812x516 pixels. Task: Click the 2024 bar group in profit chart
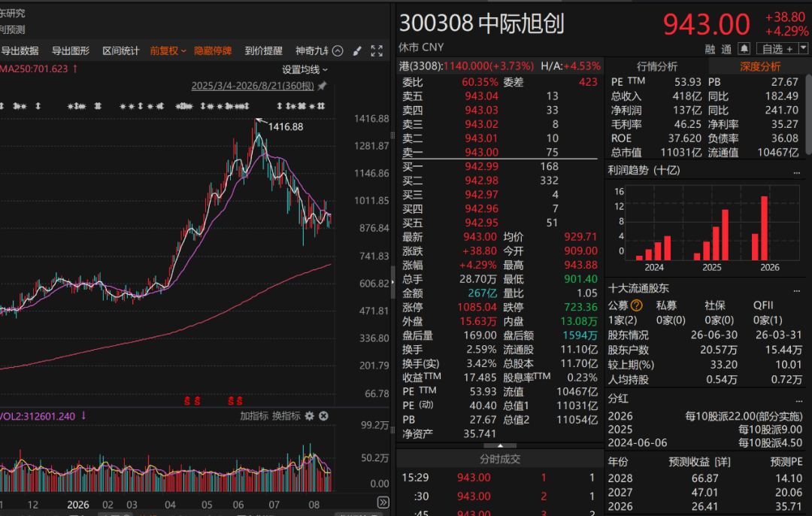coord(653,247)
